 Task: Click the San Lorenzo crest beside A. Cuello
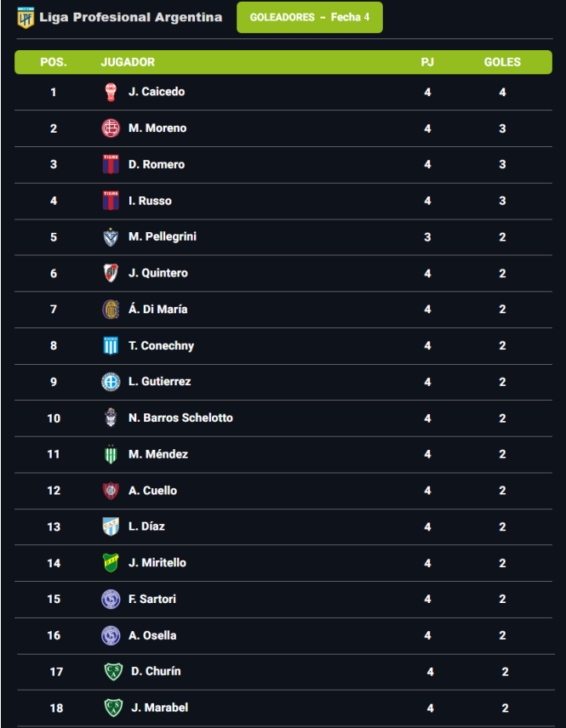point(111,491)
